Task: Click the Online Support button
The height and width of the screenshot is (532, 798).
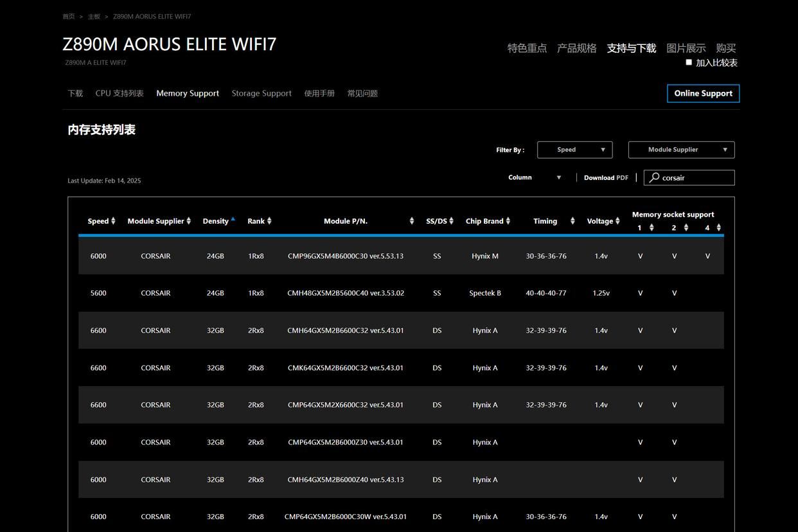Action: pyautogui.click(x=704, y=93)
